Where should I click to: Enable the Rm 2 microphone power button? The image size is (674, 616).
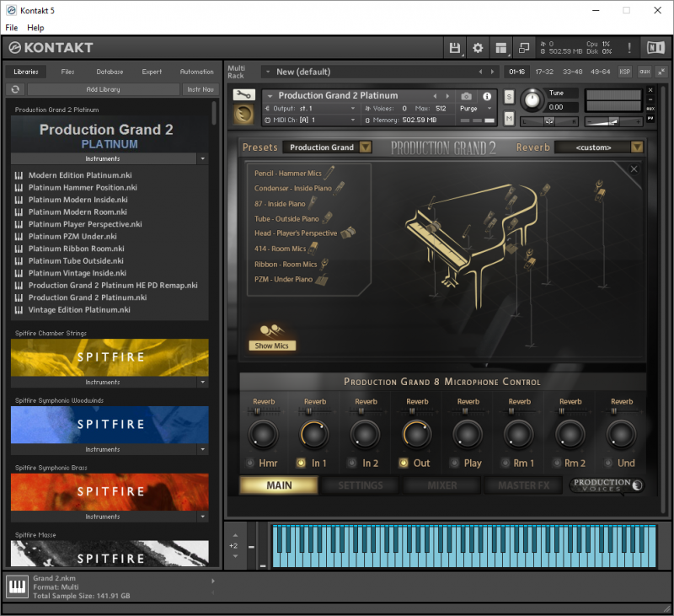557,463
